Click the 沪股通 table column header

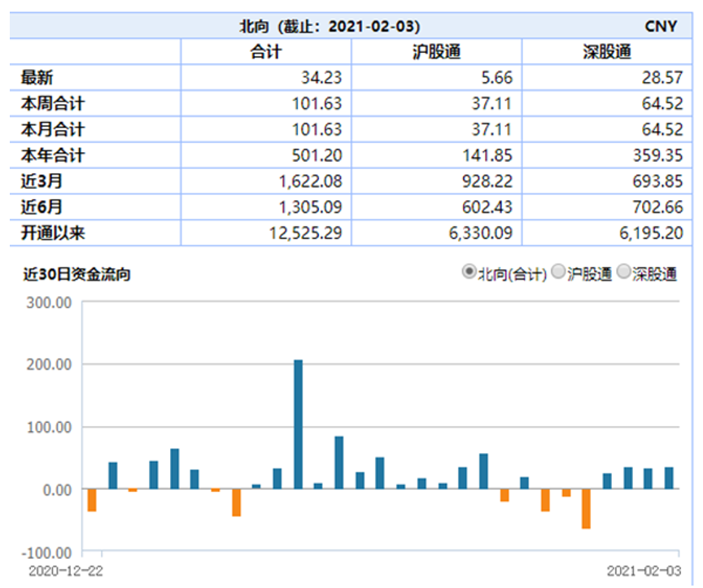[436, 52]
